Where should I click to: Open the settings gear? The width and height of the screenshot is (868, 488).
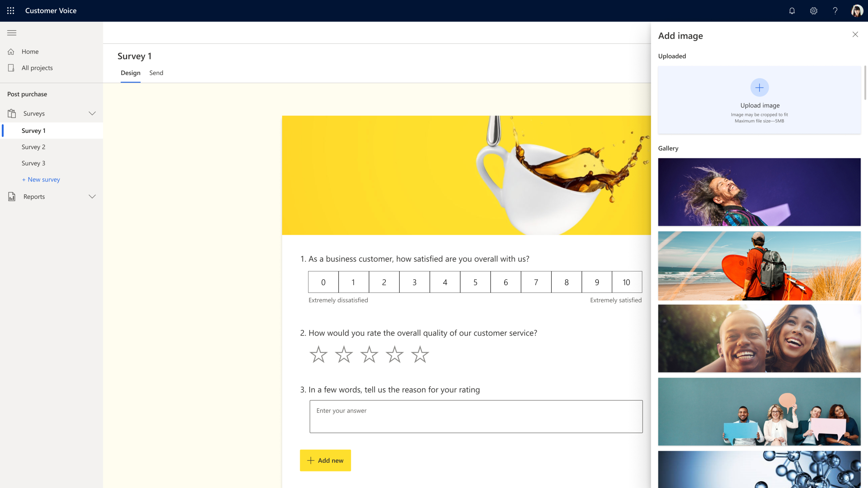814,11
